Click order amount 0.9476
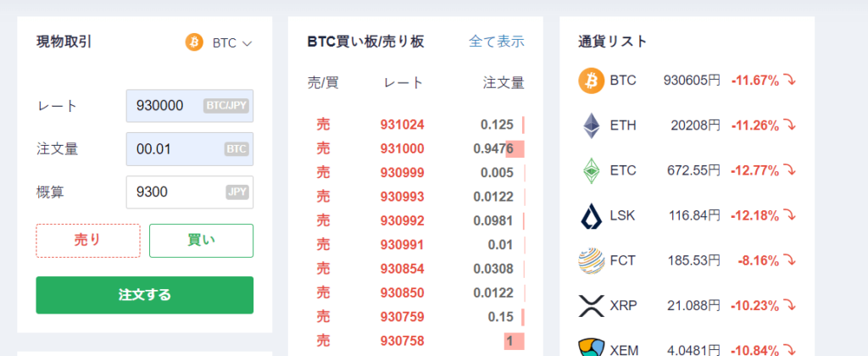868x356 pixels. point(494,149)
